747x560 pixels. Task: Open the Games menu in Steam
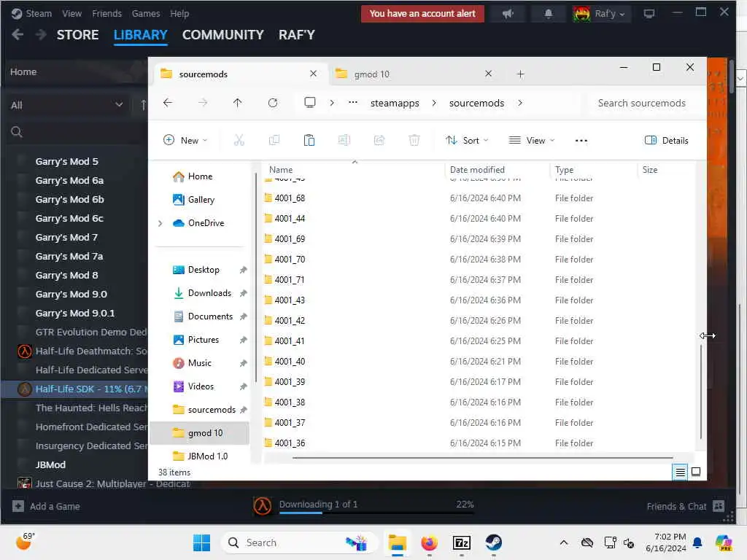point(146,13)
